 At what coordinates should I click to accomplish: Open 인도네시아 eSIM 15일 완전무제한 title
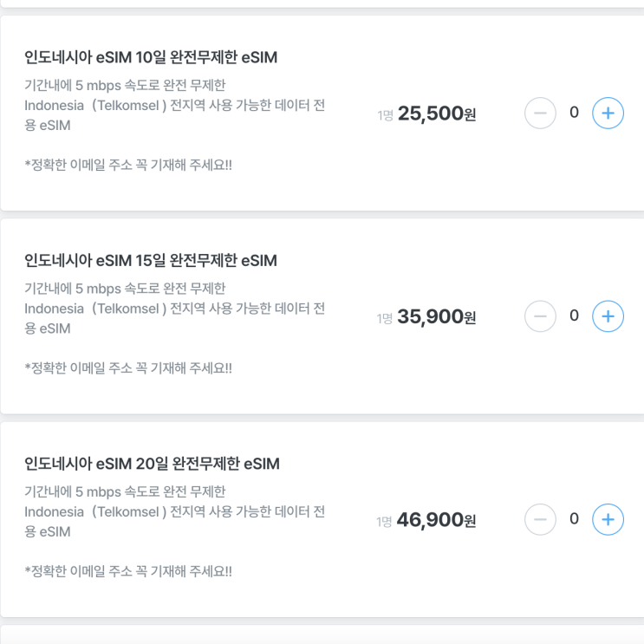point(151,261)
